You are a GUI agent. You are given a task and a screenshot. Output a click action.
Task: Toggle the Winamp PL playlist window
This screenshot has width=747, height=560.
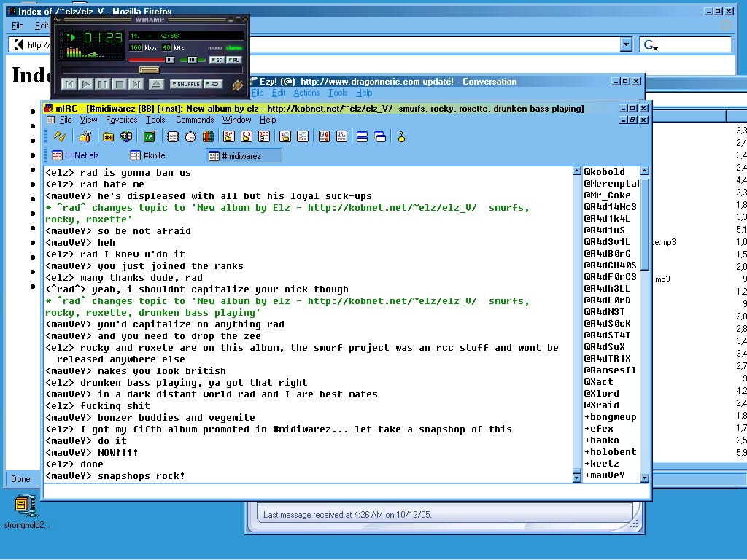pyautogui.click(x=234, y=60)
